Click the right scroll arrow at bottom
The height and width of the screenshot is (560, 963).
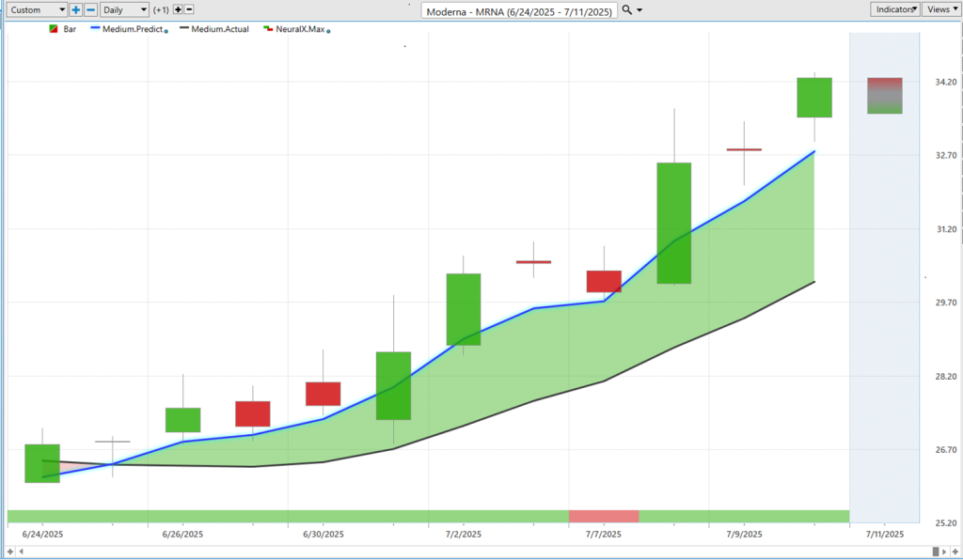[944, 552]
